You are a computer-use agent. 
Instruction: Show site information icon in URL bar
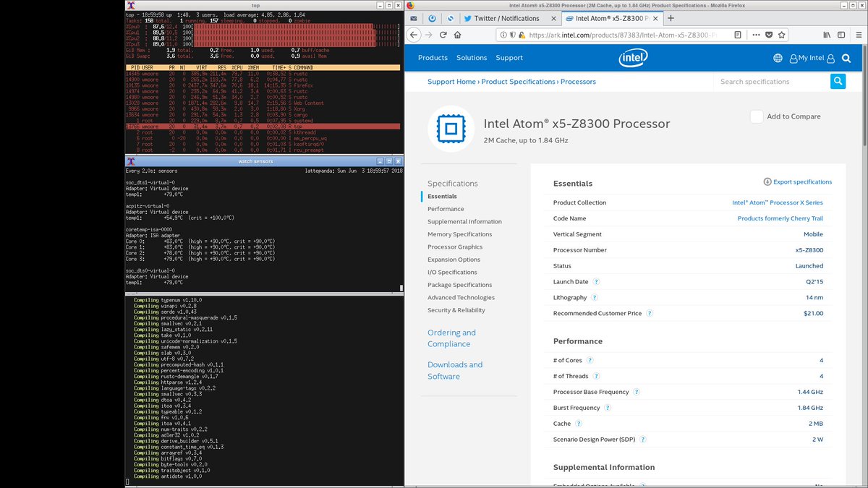point(503,35)
